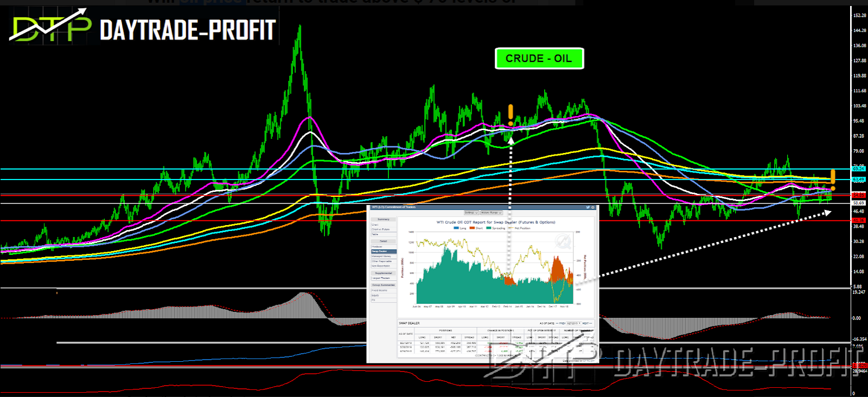Click the Supplemental sidebar section header
Screen dimensions: 868x397
(x=384, y=273)
